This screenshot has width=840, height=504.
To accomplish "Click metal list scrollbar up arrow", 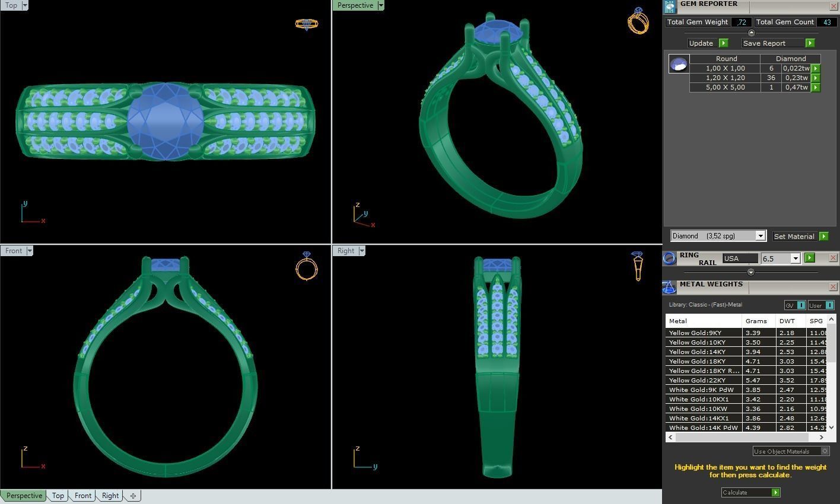I will click(831, 319).
